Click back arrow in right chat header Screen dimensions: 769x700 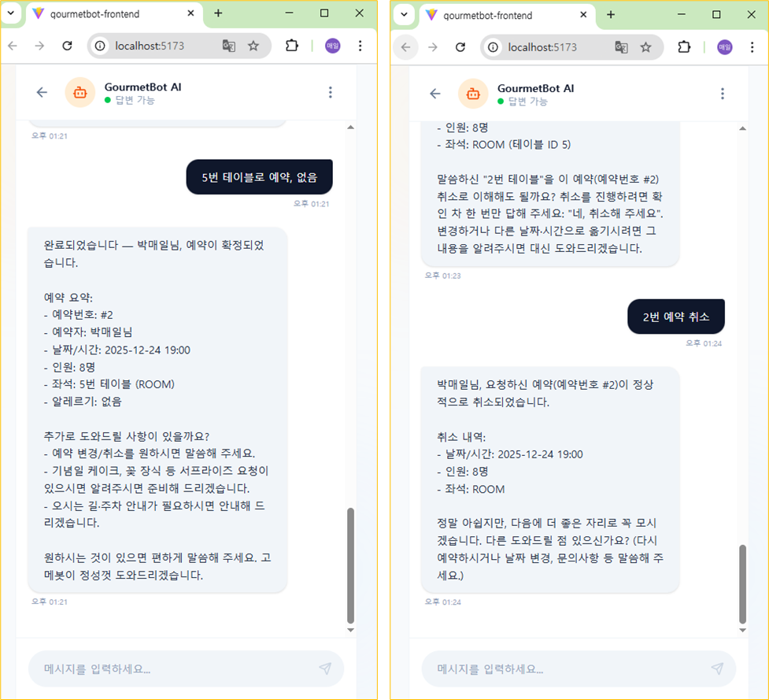point(435,93)
